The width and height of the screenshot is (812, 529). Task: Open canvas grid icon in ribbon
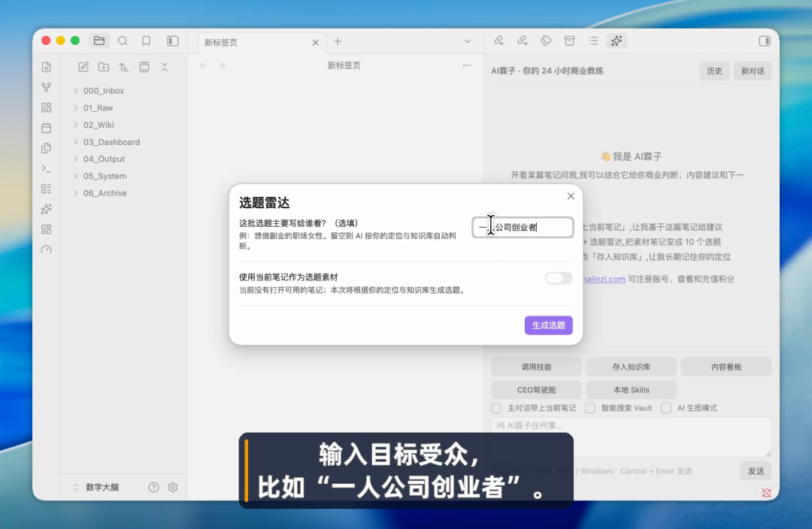(x=46, y=107)
